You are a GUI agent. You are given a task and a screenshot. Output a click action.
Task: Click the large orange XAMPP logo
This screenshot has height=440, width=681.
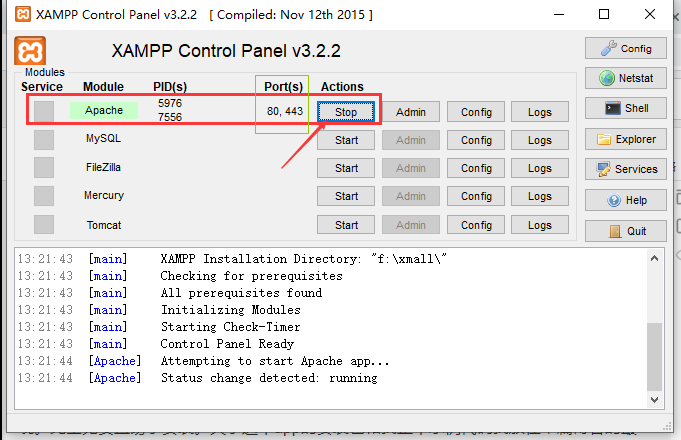30,51
